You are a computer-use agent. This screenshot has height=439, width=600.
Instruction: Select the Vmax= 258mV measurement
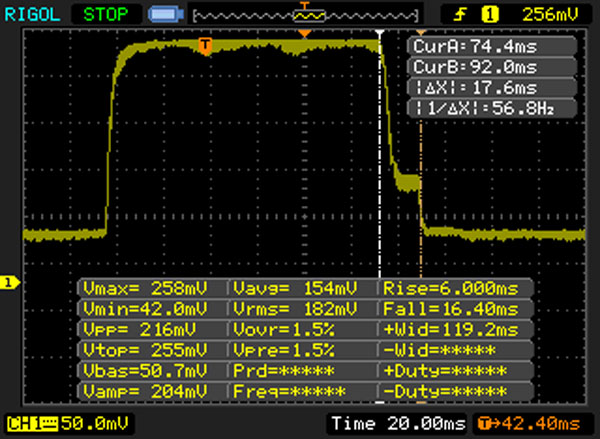click(152, 287)
